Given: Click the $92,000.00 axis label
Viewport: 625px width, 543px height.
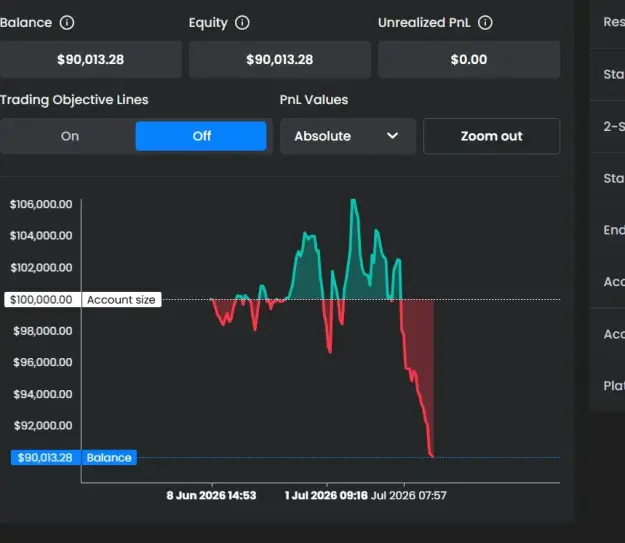Looking at the screenshot, I should (43, 425).
